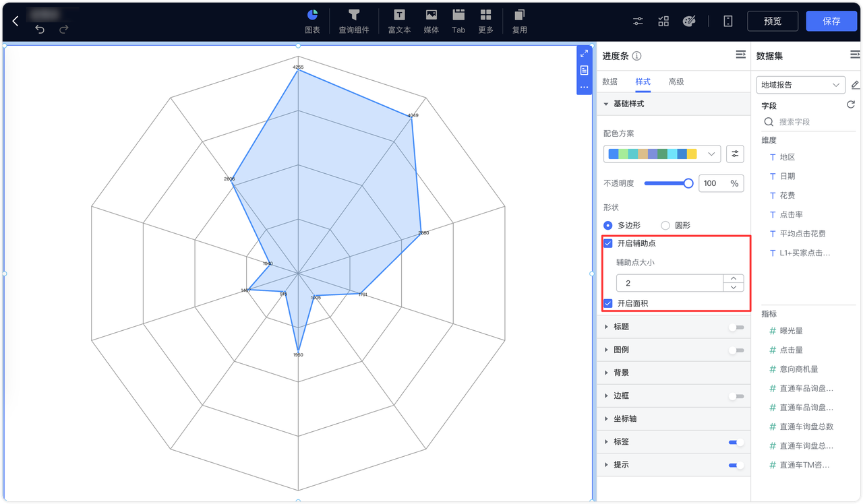This screenshot has height=504, width=863.
Task: Open color scheme adjustment settings button
Action: tap(735, 154)
